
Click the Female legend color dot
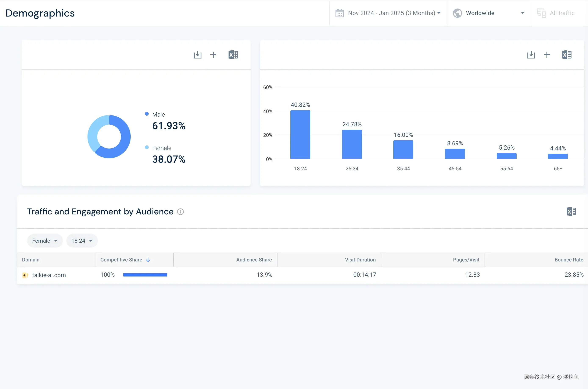[147, 147]
